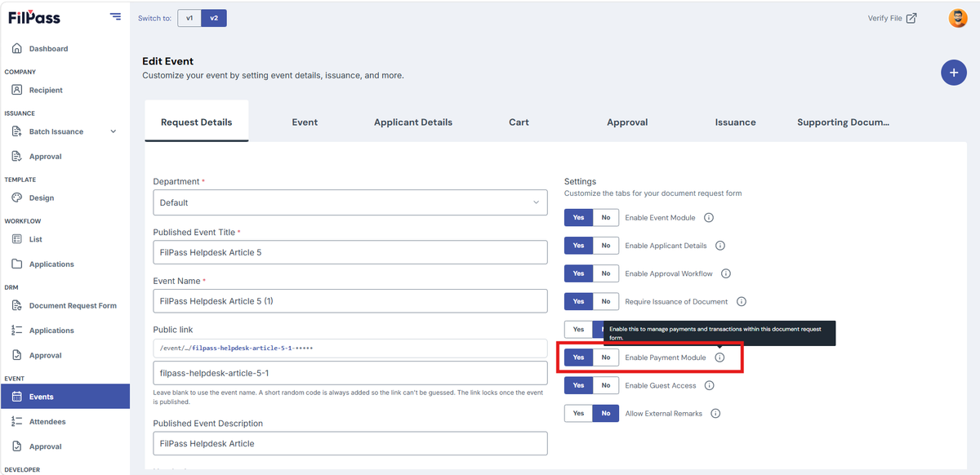The width and height of the screenshot is (980, 475).
Task: Click info icon beside Require Issuance of Document
Action: (x=742, y=301)
